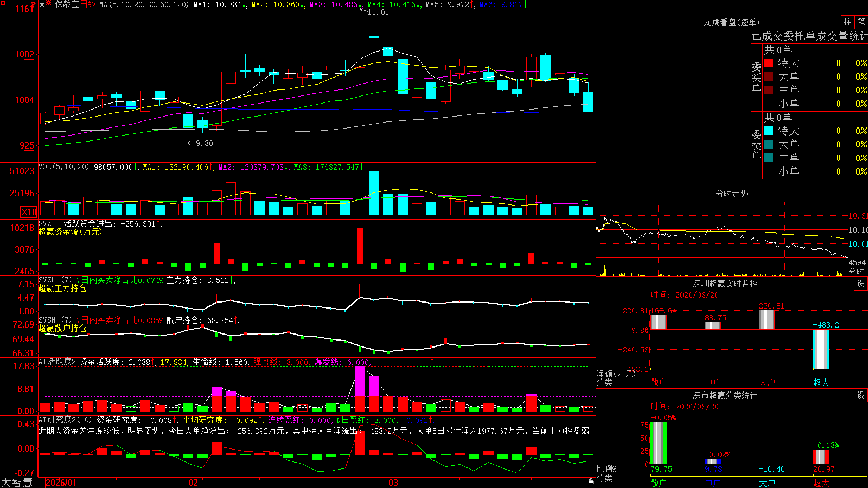Click the 超大 bar labeled -0.13%
Image resolution: width=868 pixels, height=488 pixels.
pos(821,457)
